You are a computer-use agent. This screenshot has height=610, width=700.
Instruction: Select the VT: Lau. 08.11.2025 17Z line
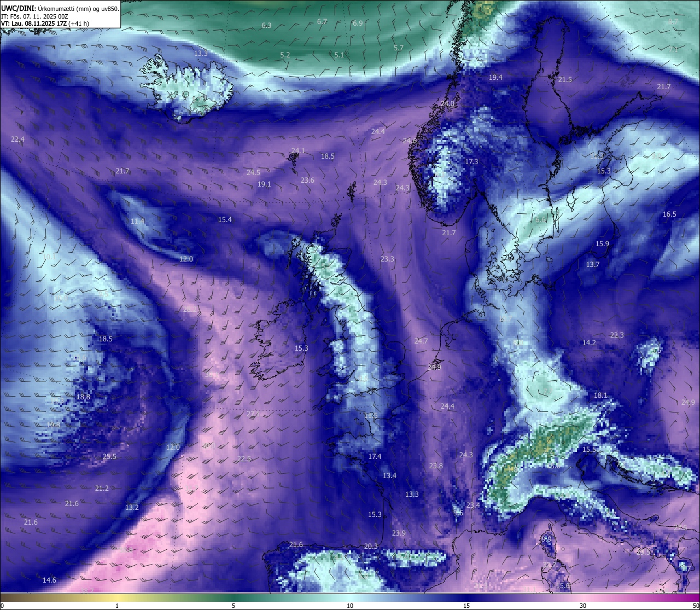point(45,24)
